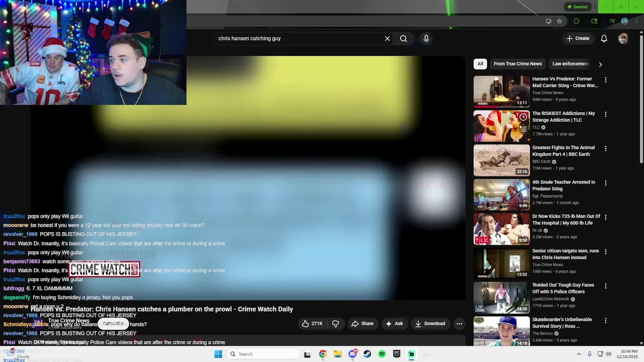Open Chrome extensions puzzle icon
Image resolution: width=644 pixels, height=362 pixels.
coord(577,21)
